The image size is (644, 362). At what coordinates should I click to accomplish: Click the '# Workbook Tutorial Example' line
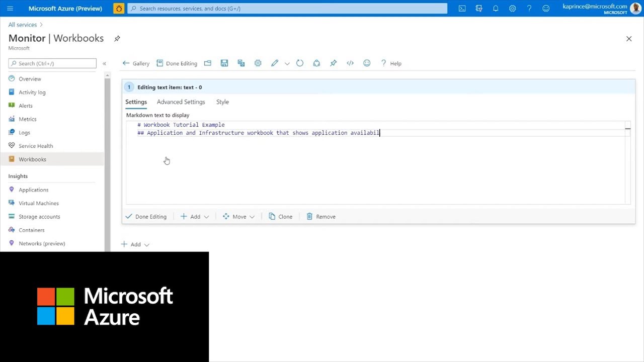[181, 125]
